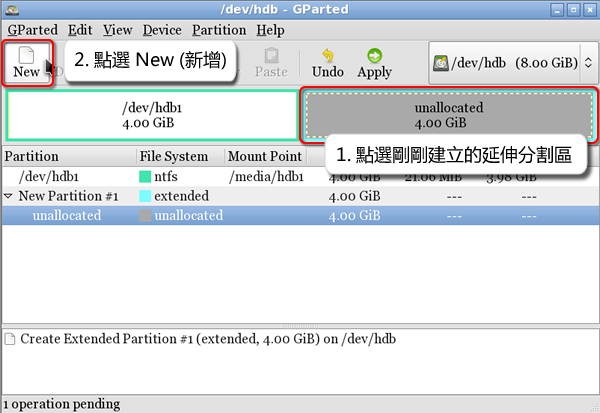Click the cyan extended file system swatch
The width and height of the screenshot is (600, 413).
tap(145, 196)
